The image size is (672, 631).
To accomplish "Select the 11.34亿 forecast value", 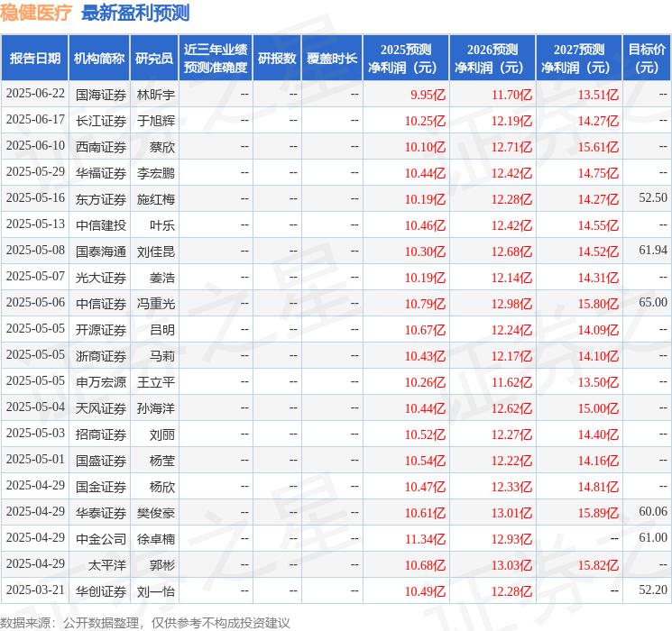I will tap(425, 539).
